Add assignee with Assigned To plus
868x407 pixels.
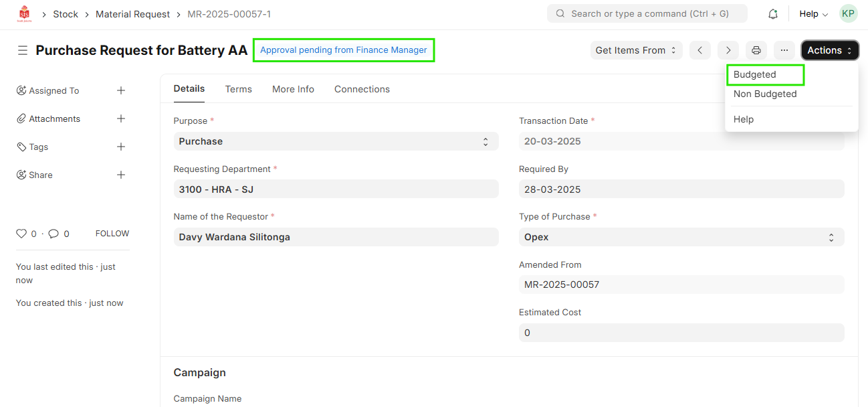(121, 90)
